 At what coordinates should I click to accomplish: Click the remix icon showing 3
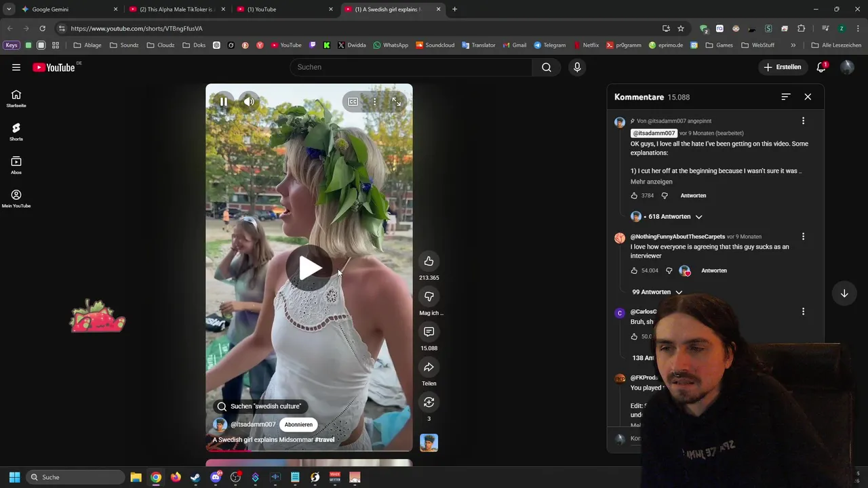tap(429, 402)
